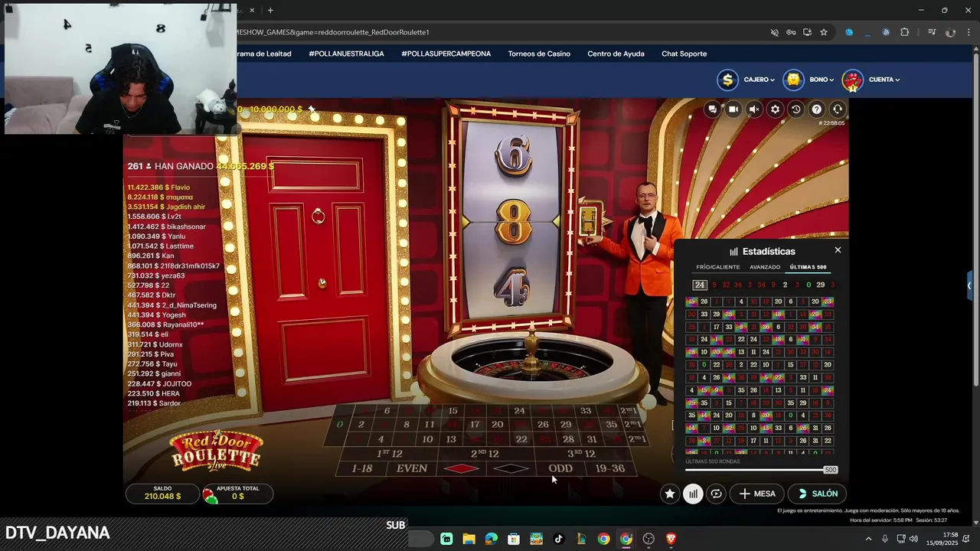Open Microsoft Store from taskbar
This screenshot has height=551, width=980.
514,539
